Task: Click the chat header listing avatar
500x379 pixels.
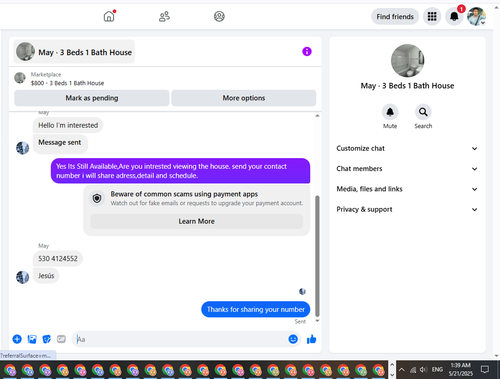Action: [25, 51]
